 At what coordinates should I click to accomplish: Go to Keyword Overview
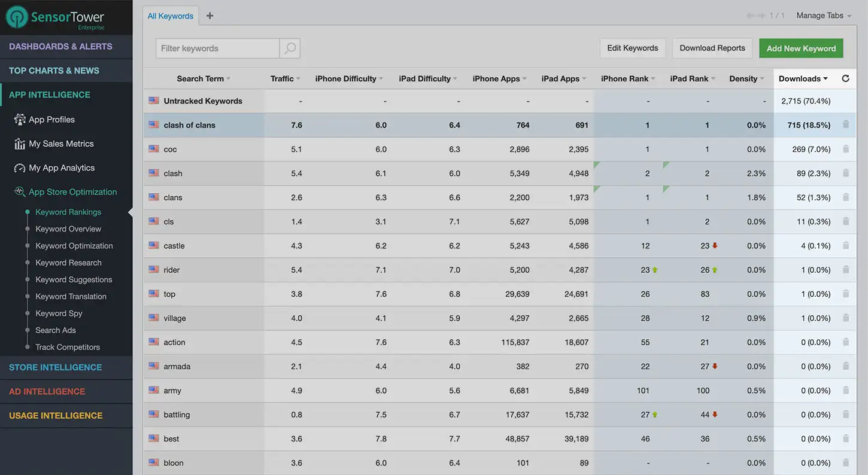[68, 229]
